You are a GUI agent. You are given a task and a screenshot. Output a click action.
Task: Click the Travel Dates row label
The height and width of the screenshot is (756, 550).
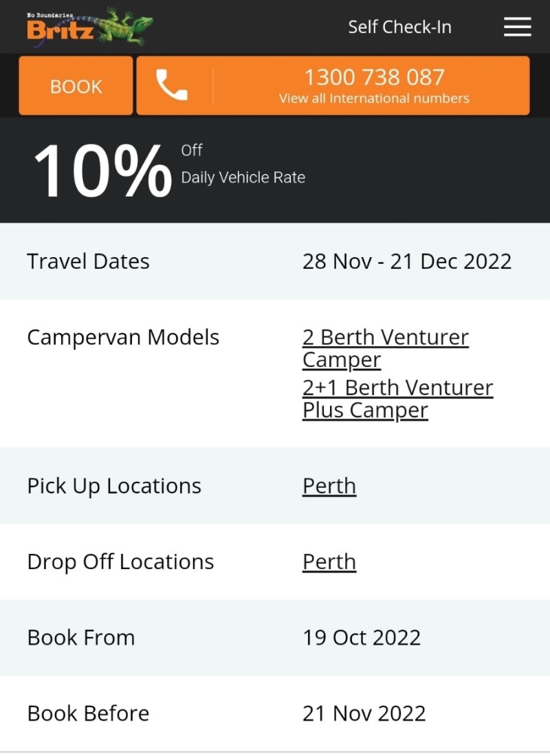pos(88,261)
